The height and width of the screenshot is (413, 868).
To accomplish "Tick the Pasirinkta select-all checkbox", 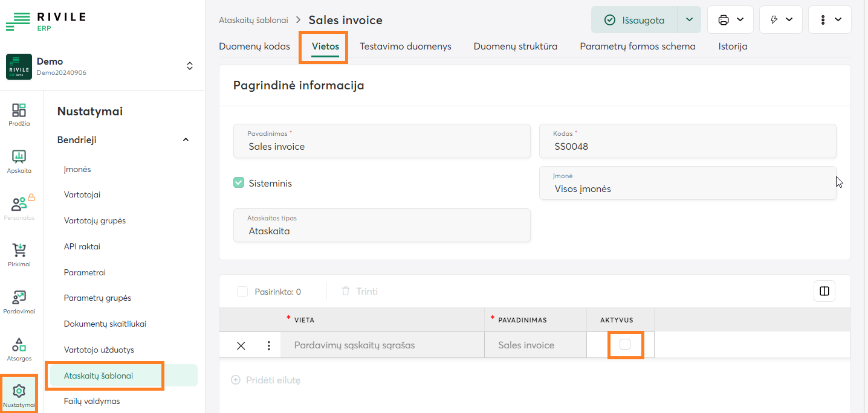I will point(242,292).
